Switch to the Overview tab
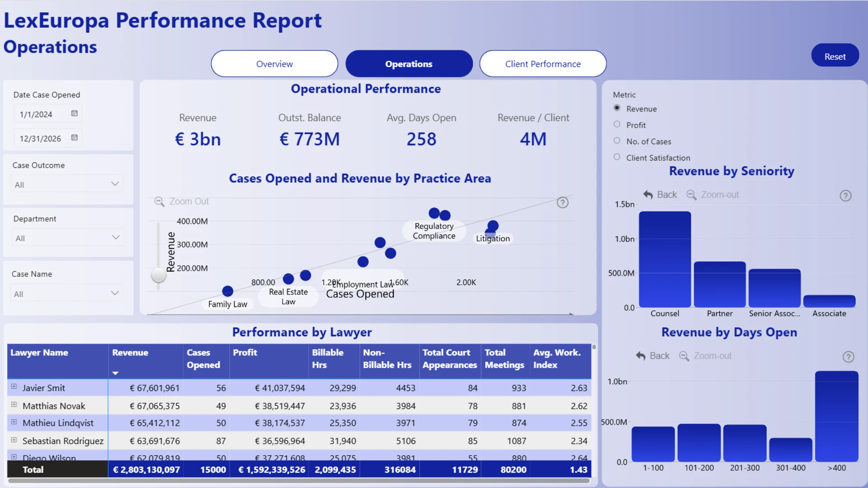 point(274,64)
